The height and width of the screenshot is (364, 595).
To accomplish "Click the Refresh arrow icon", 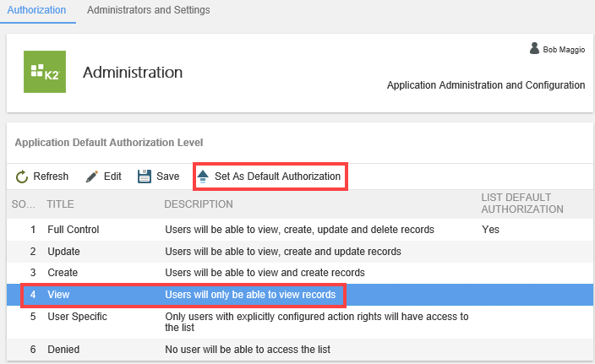I will tap(23, 177).
